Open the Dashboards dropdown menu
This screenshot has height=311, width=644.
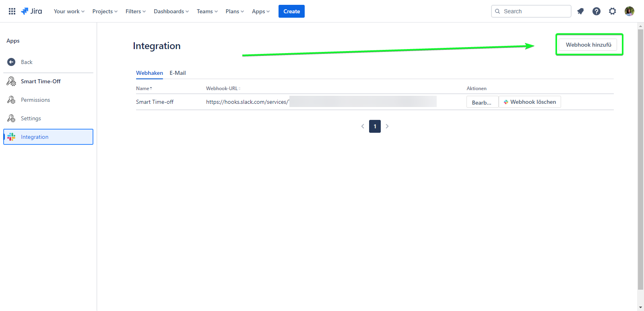(171, 11)
